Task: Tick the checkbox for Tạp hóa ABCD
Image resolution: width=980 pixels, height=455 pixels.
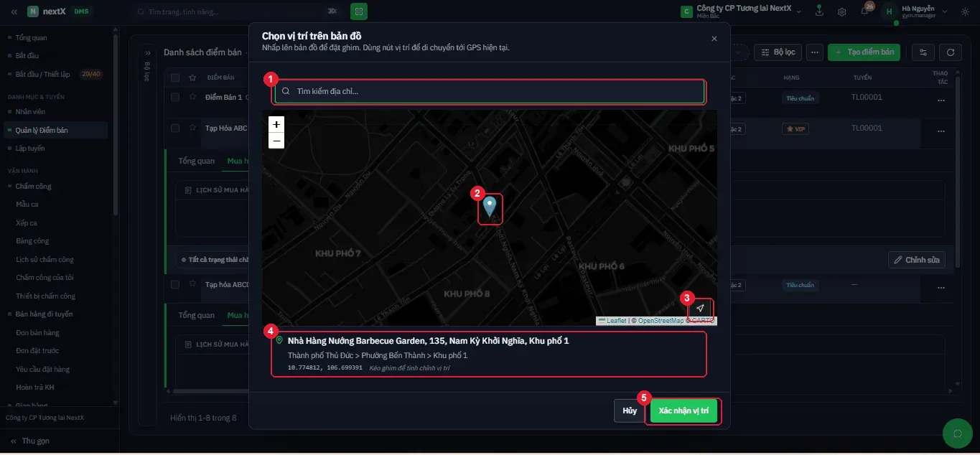Action: (175, 284)
